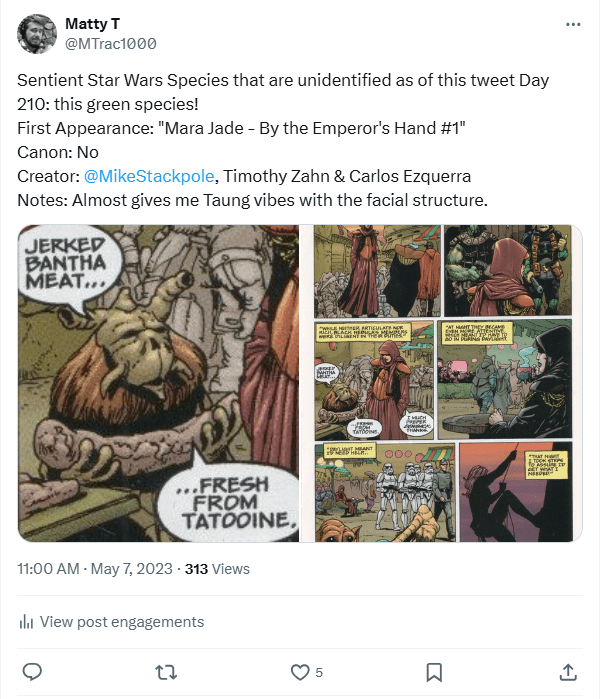The width and height of the screenshot is (601, 699).
Task: Bookmark this tweet
Action: tap(434, 671)
